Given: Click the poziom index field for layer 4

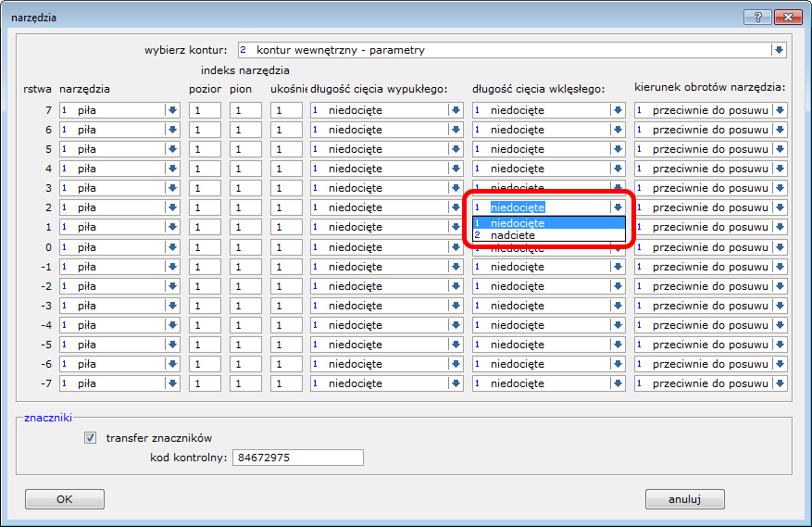Looking at the screenshot, I should pos(205,169).
